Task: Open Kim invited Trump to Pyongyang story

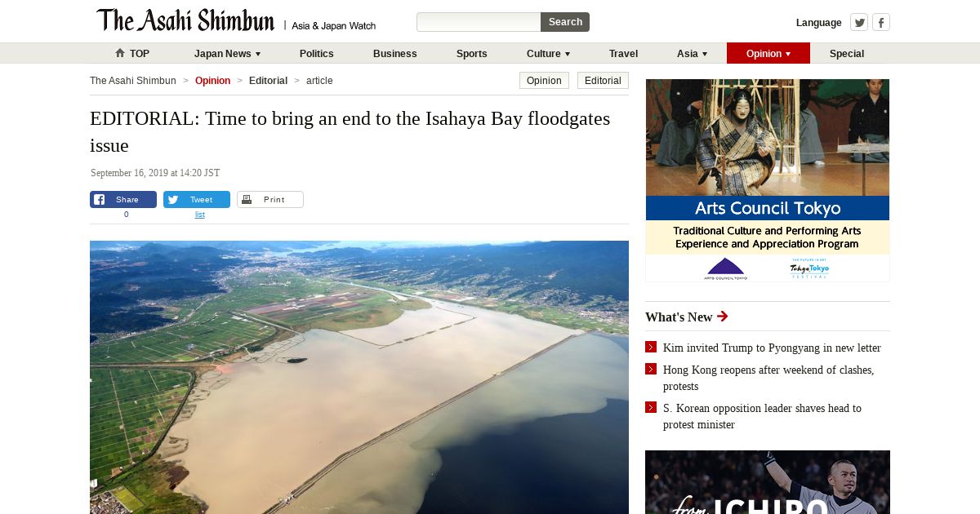Action: point(772,348)
